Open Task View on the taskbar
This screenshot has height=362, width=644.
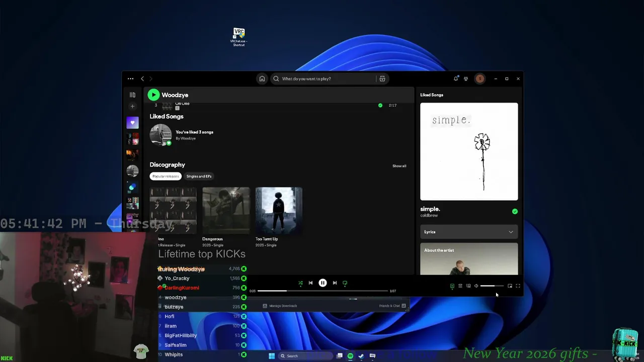point(340,356)
